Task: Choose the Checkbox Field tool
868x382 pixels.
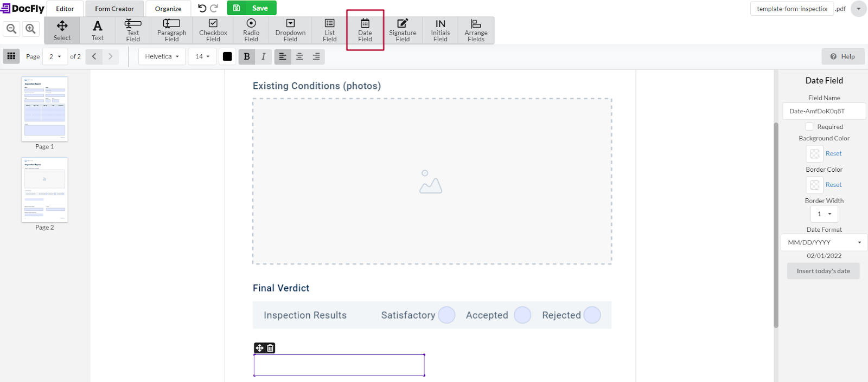Action: click(x=213, y=30)
